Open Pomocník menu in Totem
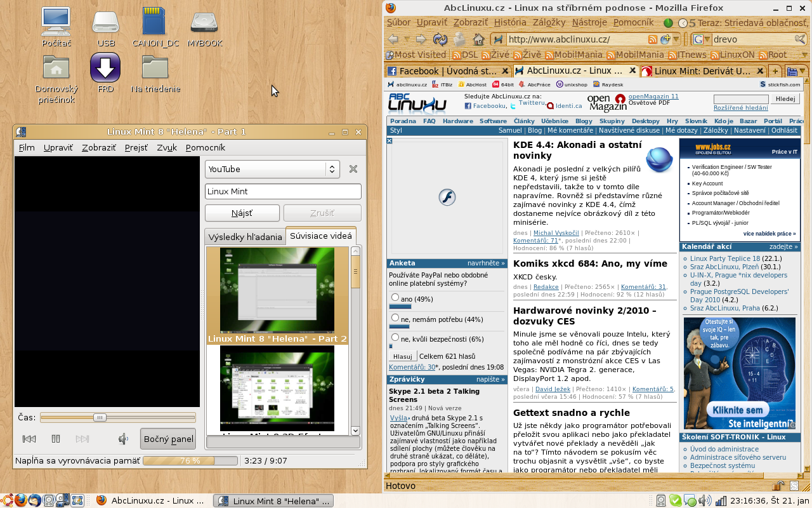This screenshot has height=508, width=812. point(206,147)
